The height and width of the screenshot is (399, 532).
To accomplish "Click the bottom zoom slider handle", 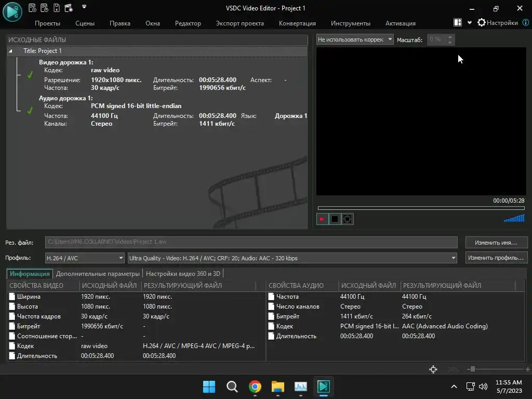I will (x=473, y=369).
